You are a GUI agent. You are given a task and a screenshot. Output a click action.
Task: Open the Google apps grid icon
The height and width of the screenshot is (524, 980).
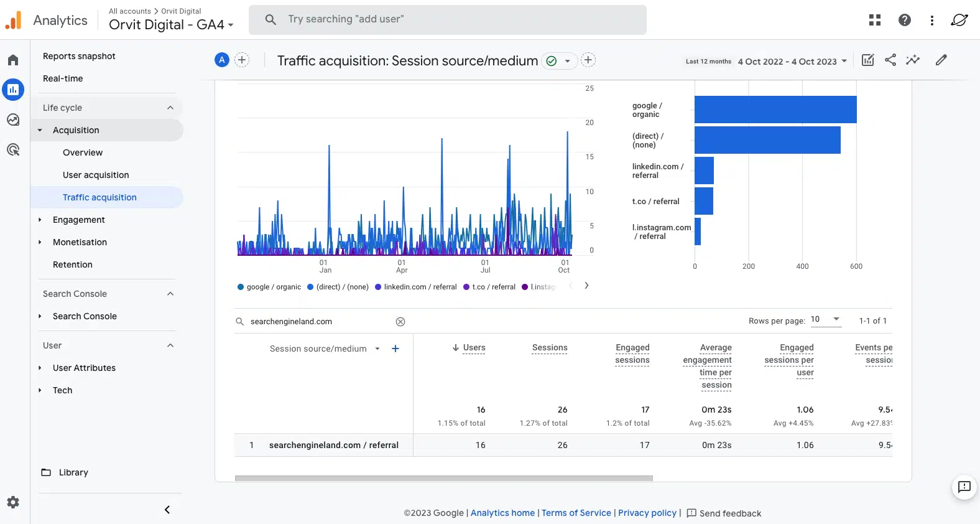tap(875, 20)
